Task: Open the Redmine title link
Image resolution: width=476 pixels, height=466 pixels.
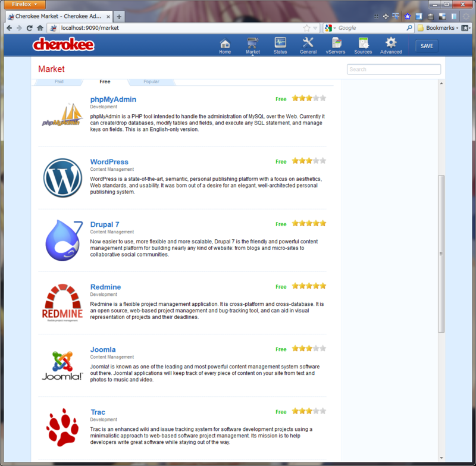Action: point(105,287)
